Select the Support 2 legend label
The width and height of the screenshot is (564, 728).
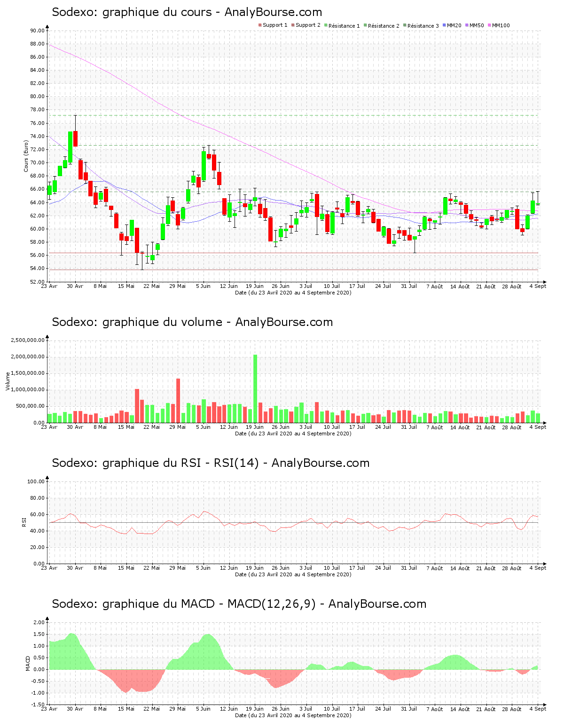pyautogui.click(x=308, y=25)
